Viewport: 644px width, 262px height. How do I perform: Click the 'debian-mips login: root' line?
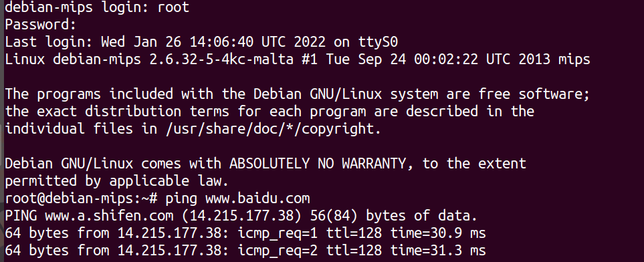pos(97,7)
